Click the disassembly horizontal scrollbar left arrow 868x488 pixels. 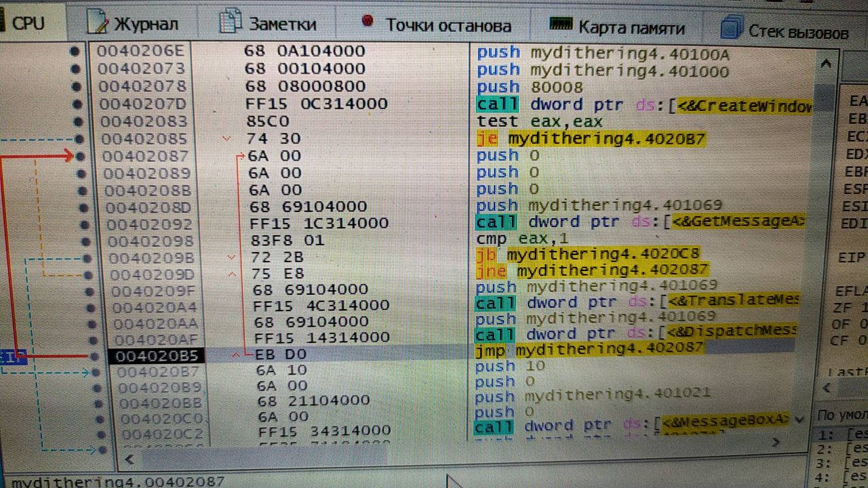(x=129, y=460)
